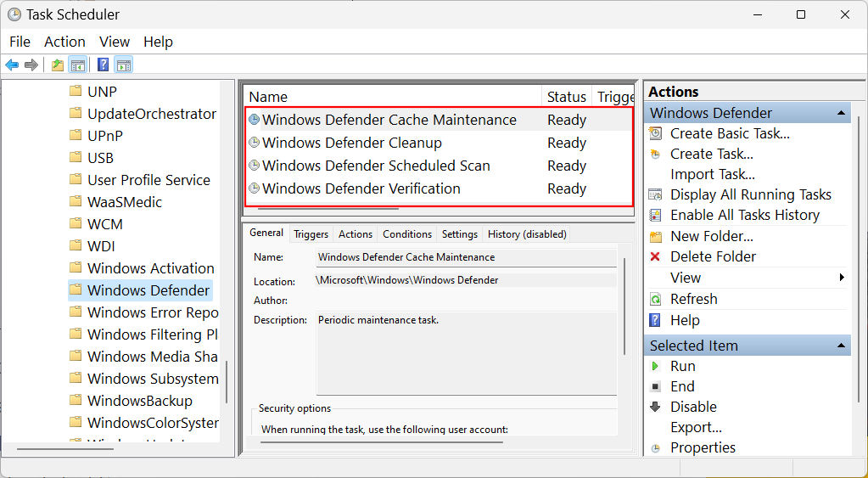
Task: Disable the selected task
Action: 692,407
